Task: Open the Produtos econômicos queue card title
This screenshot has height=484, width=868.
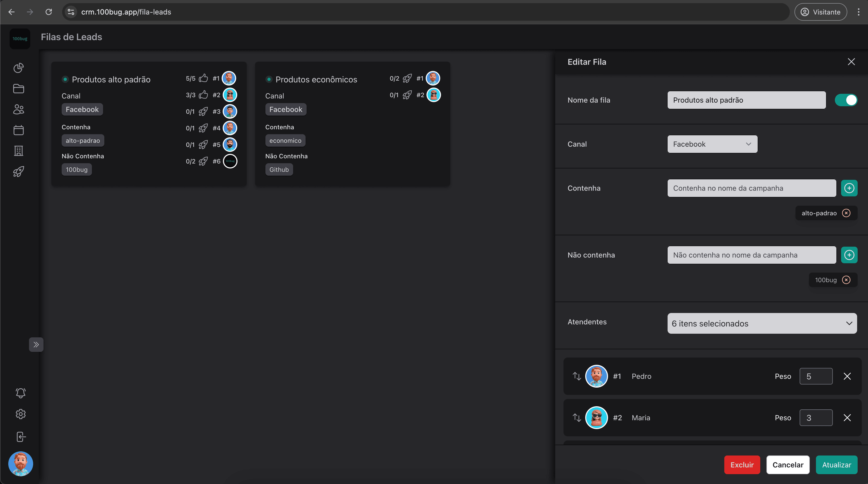Action: tap(316, 80)
